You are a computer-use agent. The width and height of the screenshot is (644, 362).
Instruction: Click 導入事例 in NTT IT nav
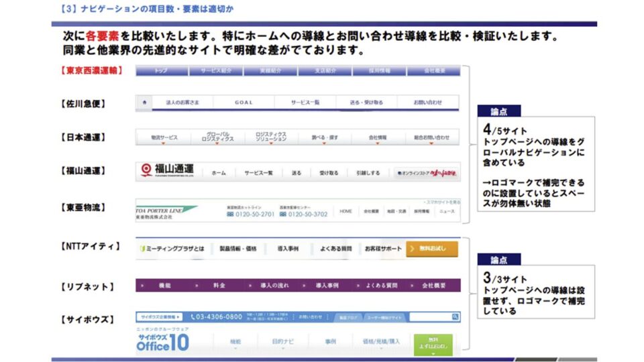[x=288, y=249]
